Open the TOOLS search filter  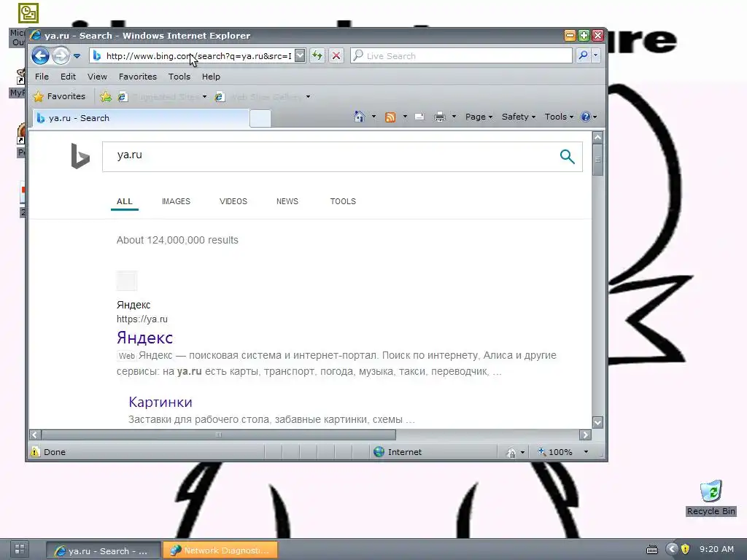[343, 201]
